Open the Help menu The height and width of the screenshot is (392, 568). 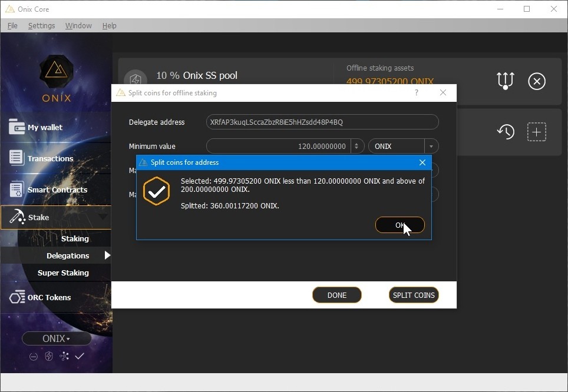(x=110, y=26)
